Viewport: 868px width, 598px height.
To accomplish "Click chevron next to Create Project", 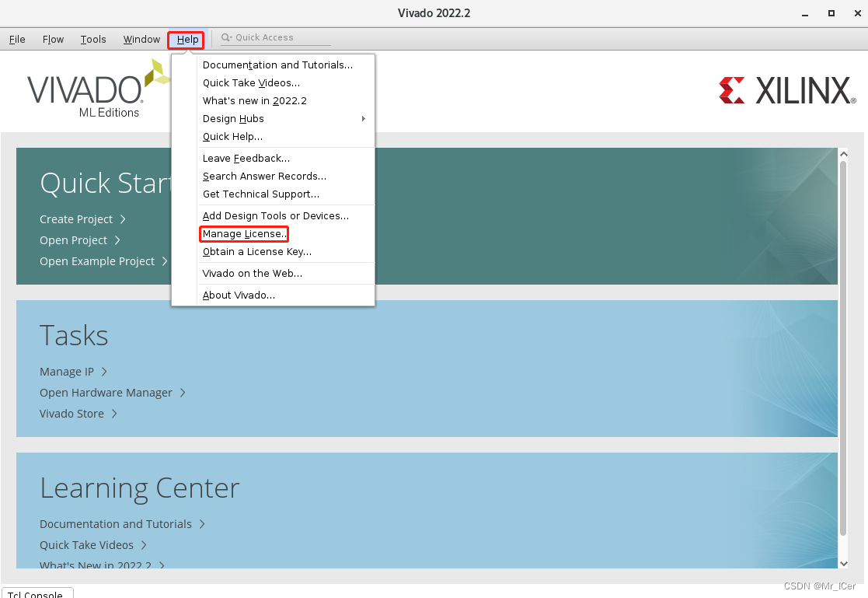I will [x=123, y=219].
